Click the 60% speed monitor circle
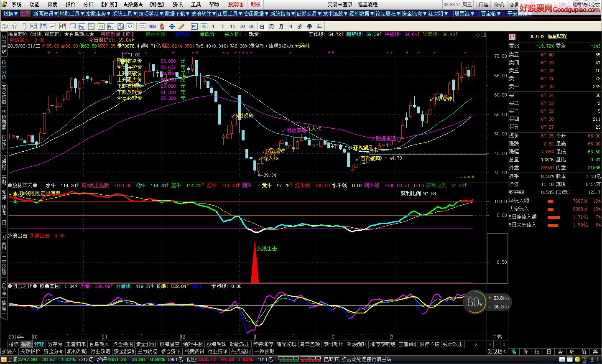Screen dimensions: 602x364 [x=475, y=302]
